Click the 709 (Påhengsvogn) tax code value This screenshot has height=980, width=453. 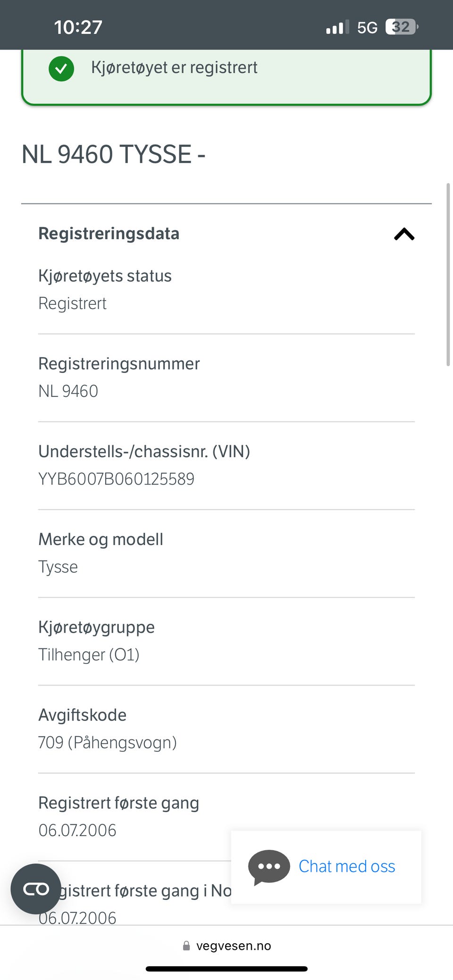click(x=108, y=742)
